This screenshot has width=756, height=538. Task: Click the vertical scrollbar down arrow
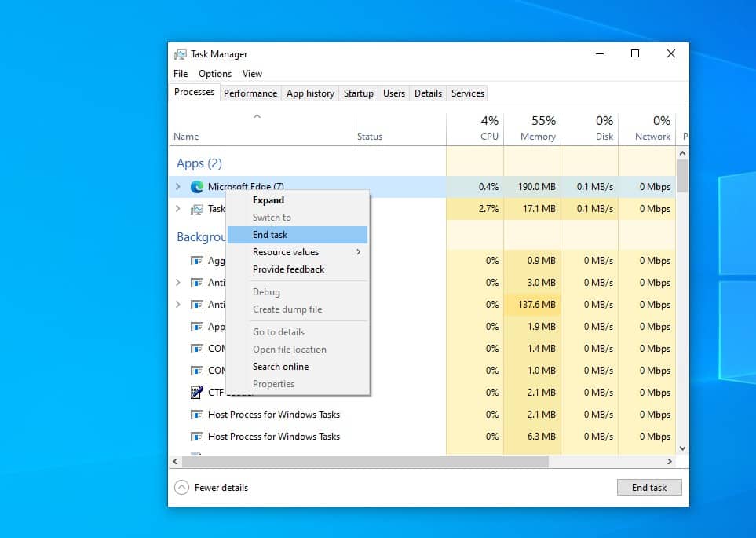[682, 448]
